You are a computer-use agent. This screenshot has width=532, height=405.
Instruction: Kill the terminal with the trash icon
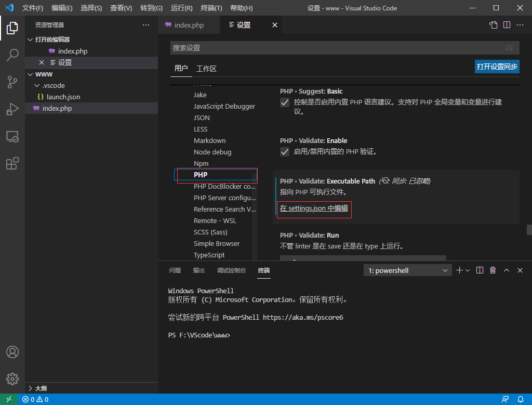pos(493,270)
